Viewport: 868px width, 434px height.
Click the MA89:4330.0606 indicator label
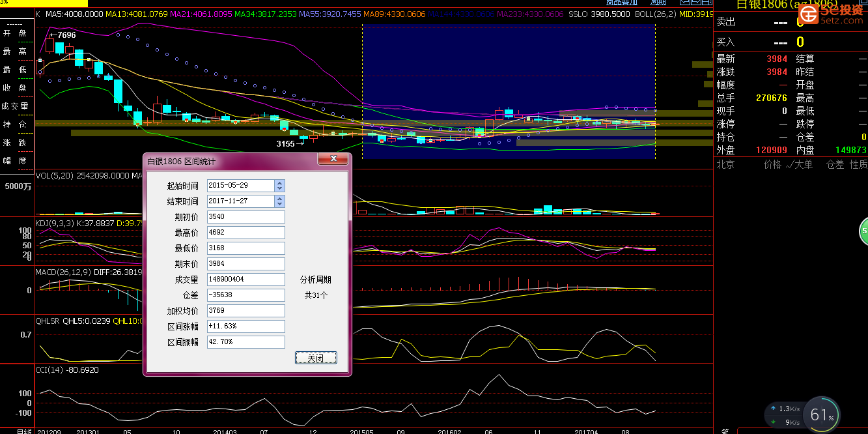pos(395,14)
